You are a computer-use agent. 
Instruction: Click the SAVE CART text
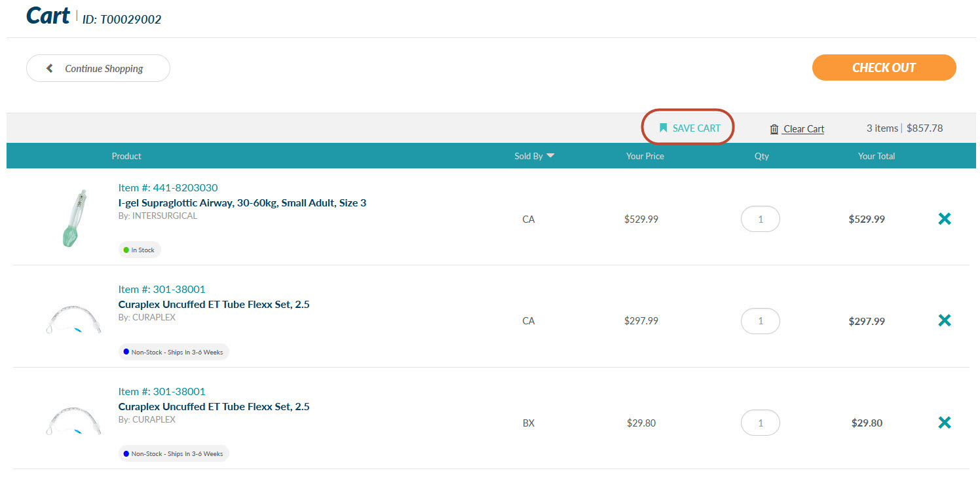click(x=696, y=128)
